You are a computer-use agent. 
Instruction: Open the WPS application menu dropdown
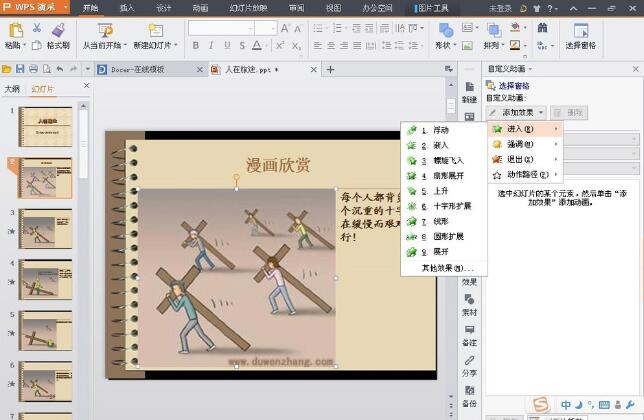(66, 7)
